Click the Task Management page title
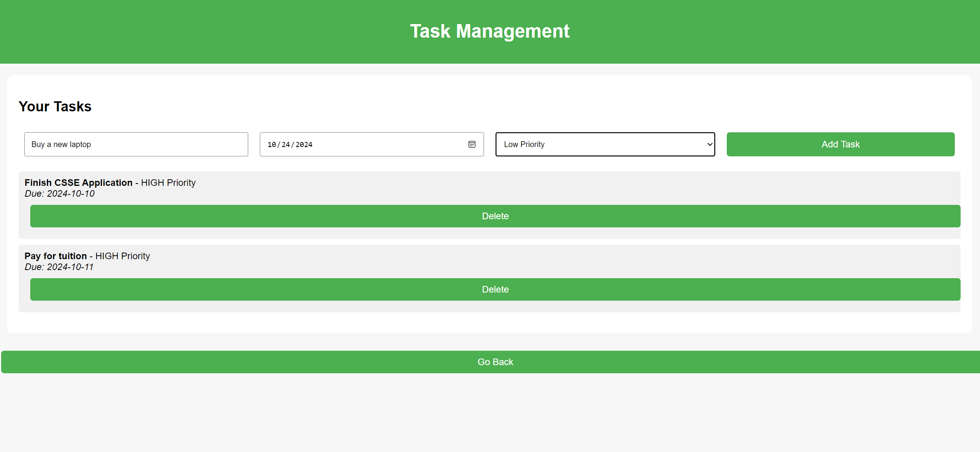 [x=490, y=31]
